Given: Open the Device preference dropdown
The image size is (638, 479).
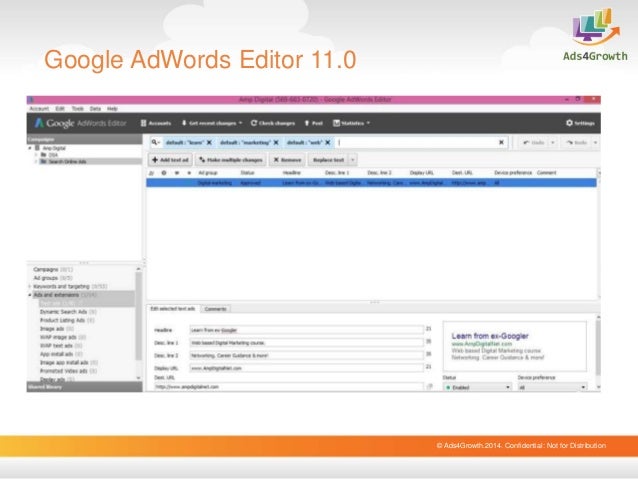Looking at the screenshot, I should (553, 387).
